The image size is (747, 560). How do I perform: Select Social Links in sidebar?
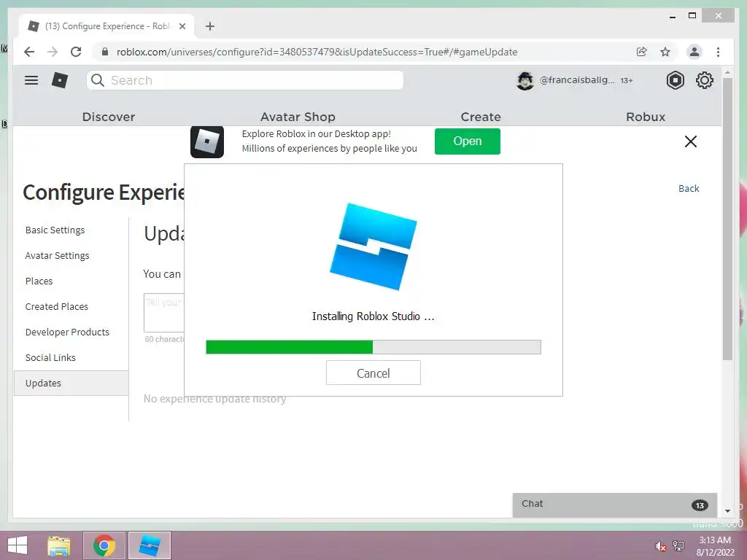[50, 357]
